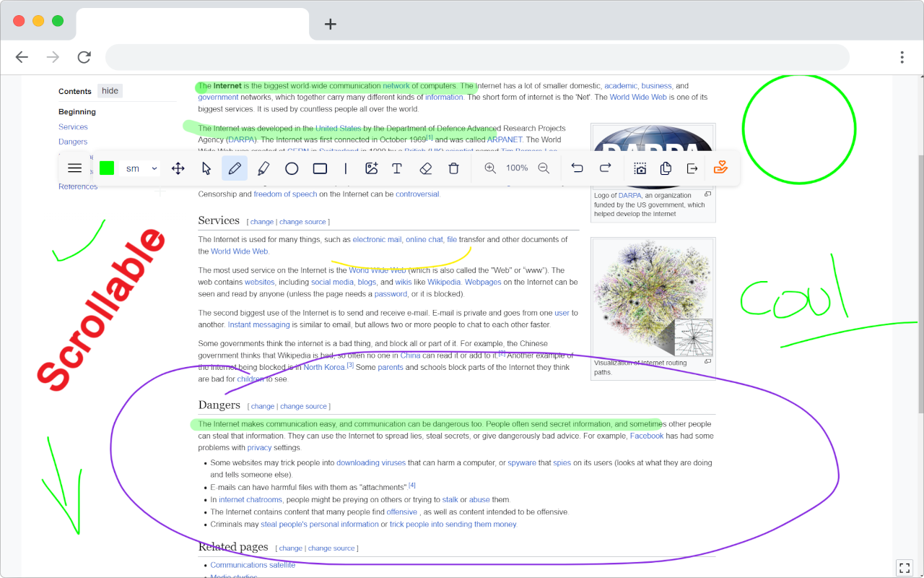
Task: Click the insert image tool
Action: pyautogui.click(x=372, y=168)
